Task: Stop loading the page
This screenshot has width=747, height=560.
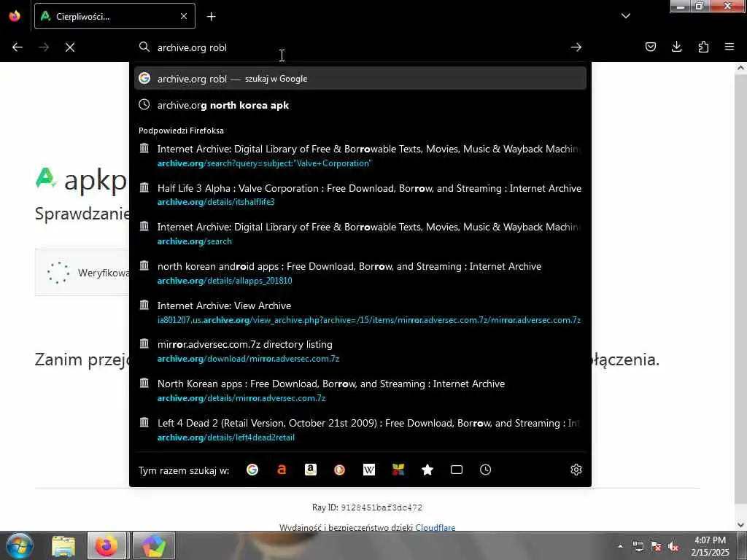Action: tap(70, 47)
